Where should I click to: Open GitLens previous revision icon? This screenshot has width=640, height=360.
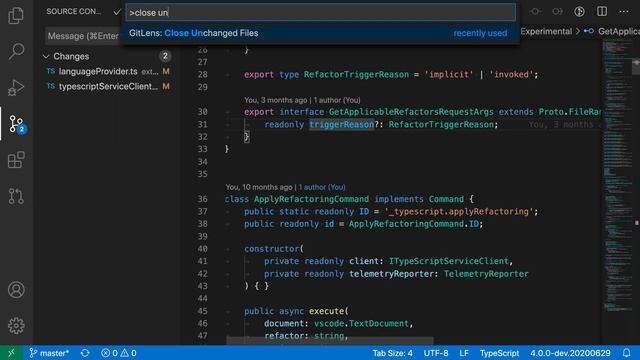536,11
